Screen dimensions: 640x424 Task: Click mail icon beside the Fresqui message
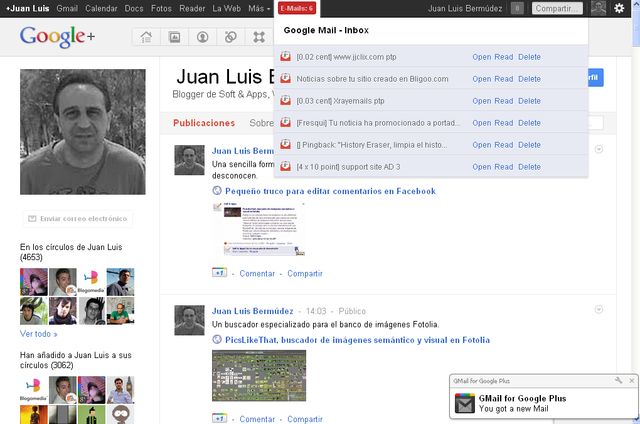click(286, 122)
